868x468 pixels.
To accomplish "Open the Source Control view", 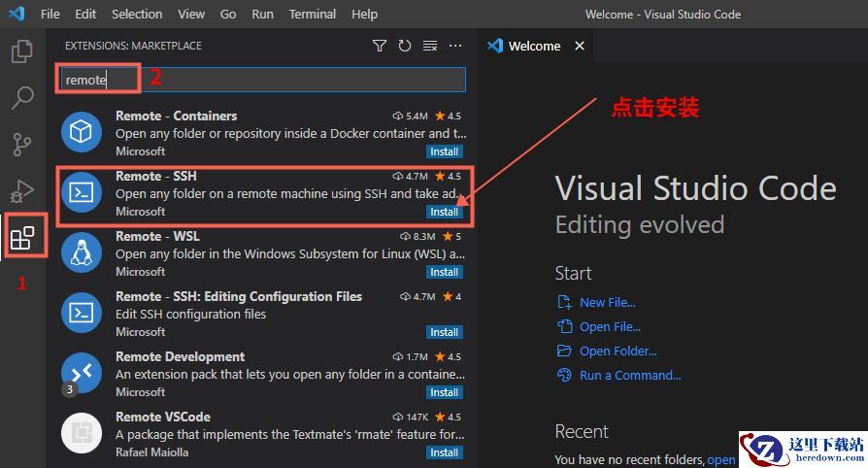I will 22,145.
